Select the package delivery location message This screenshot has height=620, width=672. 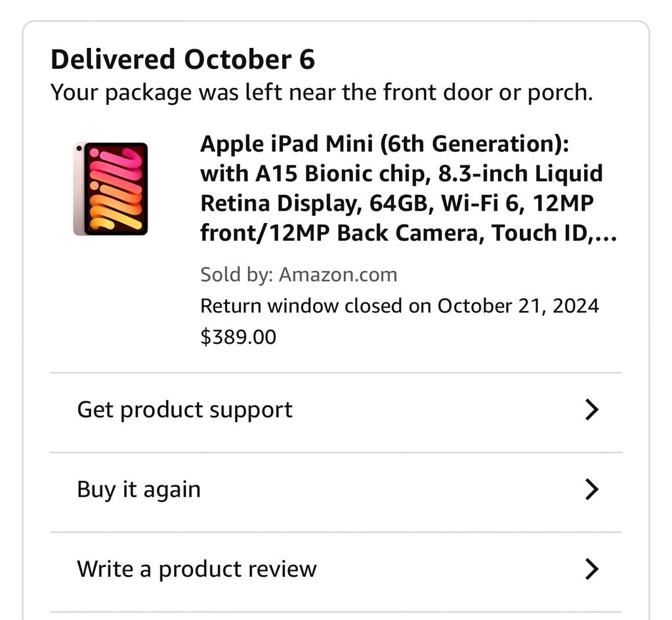322,92
